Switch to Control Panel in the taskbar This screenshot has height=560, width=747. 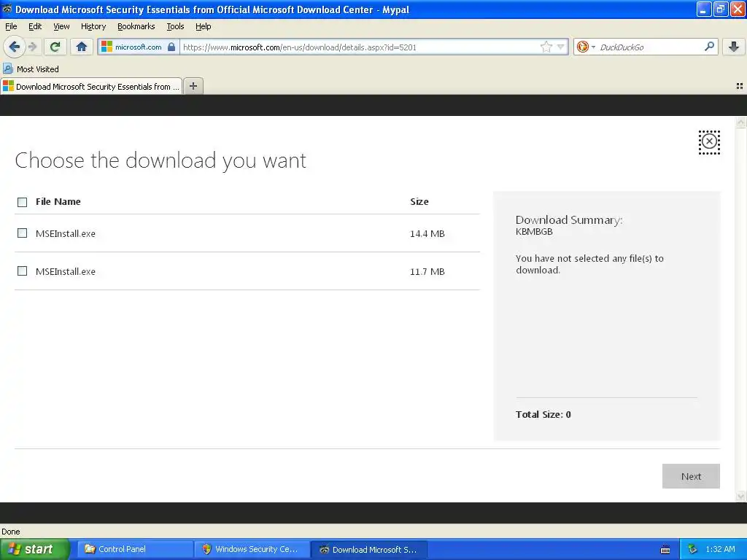[x=135, y=549]
